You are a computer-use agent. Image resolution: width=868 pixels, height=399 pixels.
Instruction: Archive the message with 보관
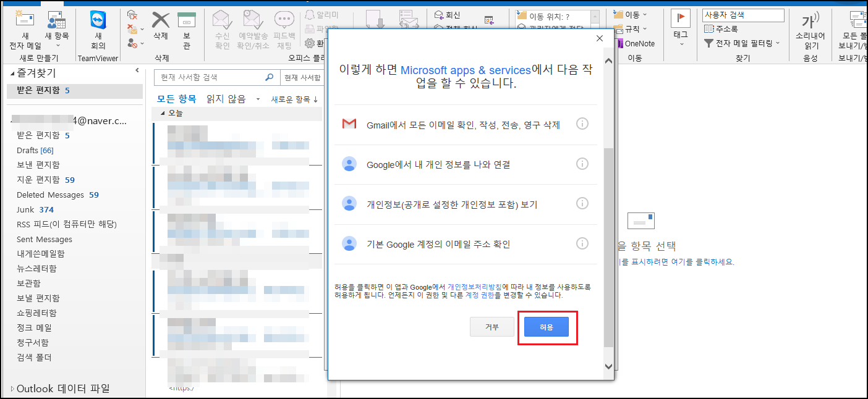click(x=187, y=29)
